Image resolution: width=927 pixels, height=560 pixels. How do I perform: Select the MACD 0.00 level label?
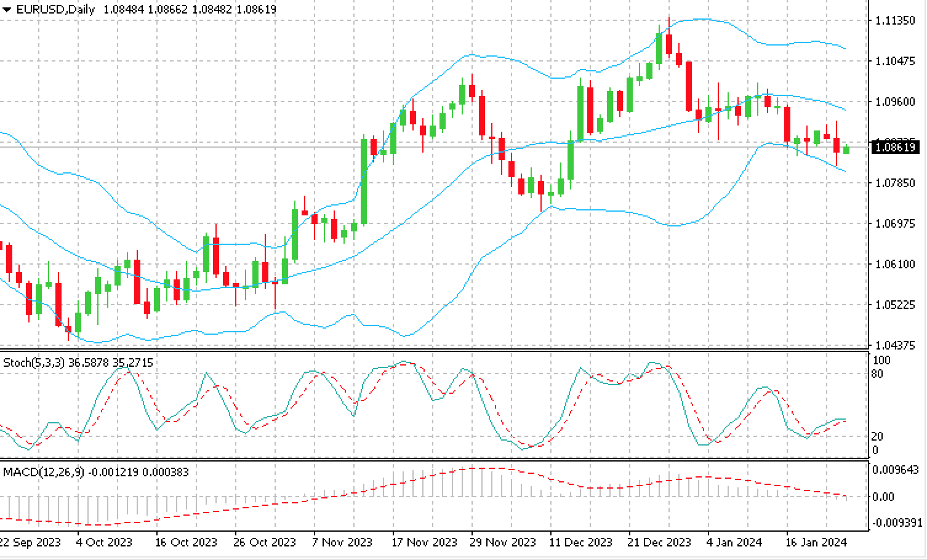pos(884,497)
